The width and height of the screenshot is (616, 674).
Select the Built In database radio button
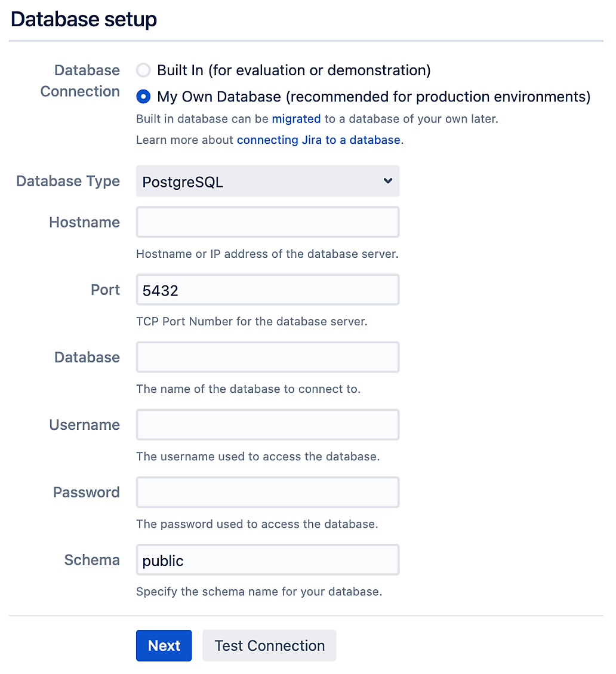[x=143, y=70]
